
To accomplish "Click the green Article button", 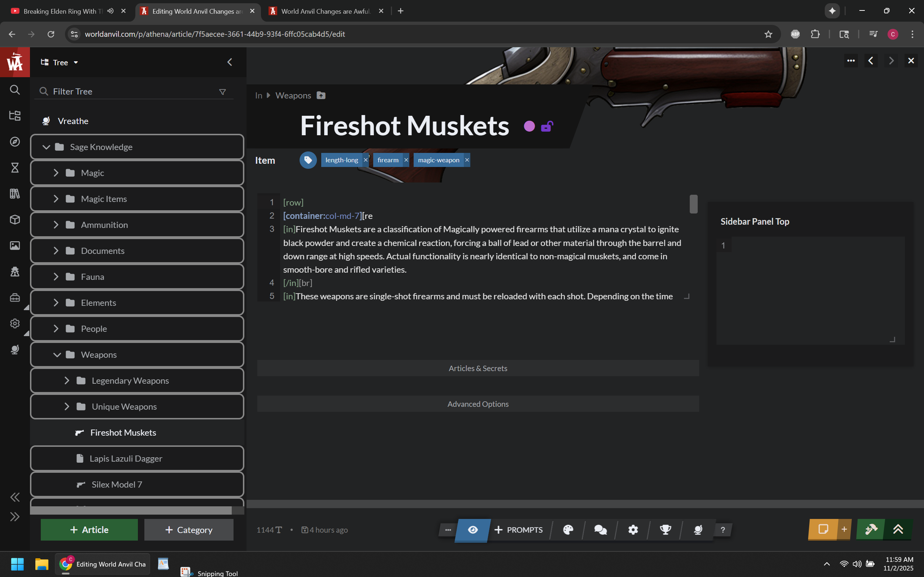I will tap(89, 530).
